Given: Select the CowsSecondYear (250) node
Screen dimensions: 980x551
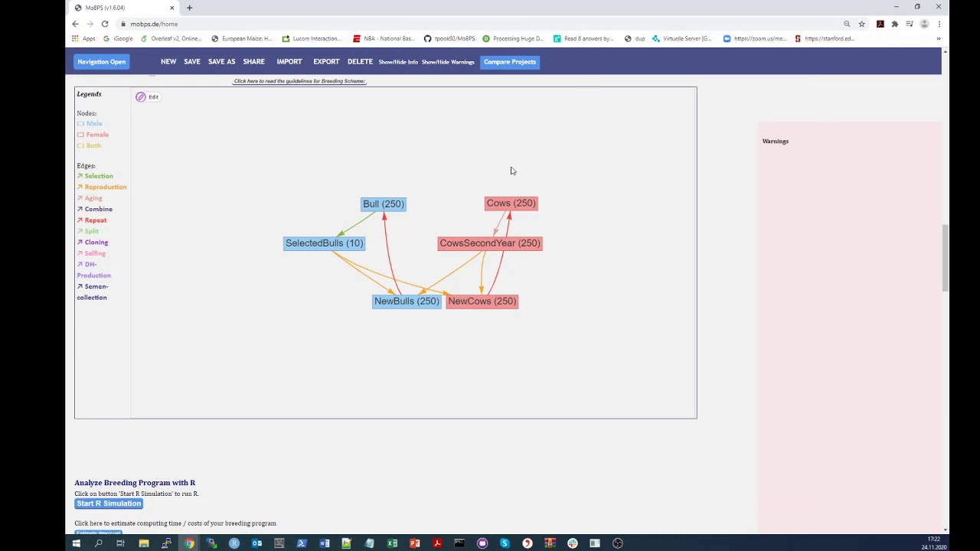Looking at the screenshot, I should click(x=490, y=243).
